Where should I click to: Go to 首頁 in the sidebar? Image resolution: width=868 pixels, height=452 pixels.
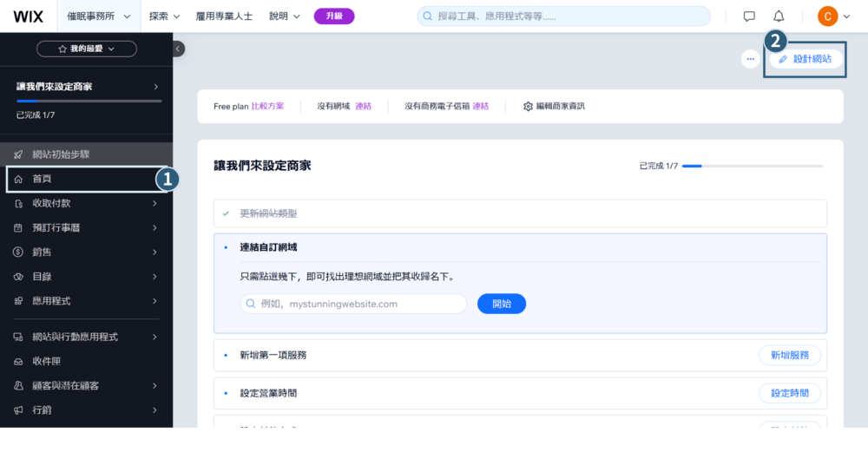[x=86, y=180]
